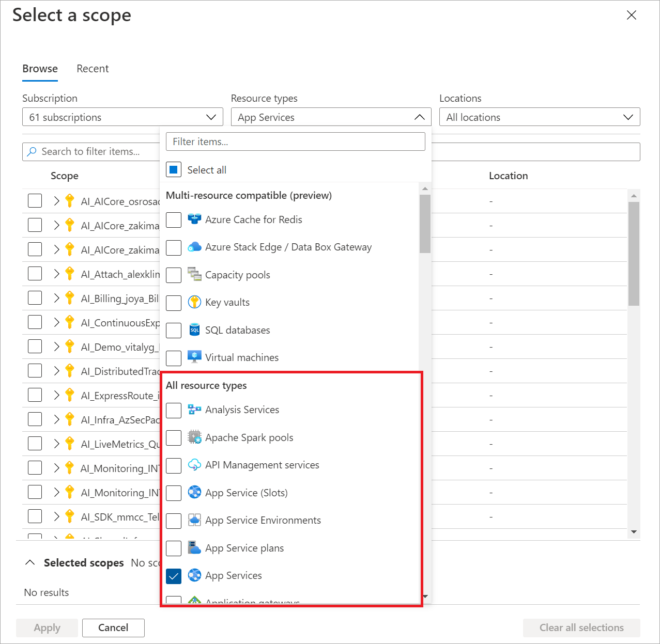This screenshot has height=644, width=660.
Task: Check the Analysis Services checkbox
Action: (173, 410)
